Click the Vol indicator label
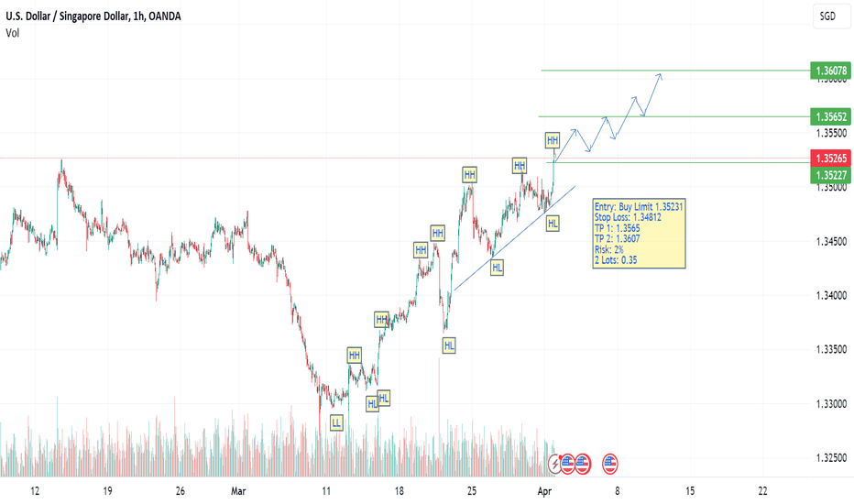This screenshot has height=504, width=854. click(12, 33)
